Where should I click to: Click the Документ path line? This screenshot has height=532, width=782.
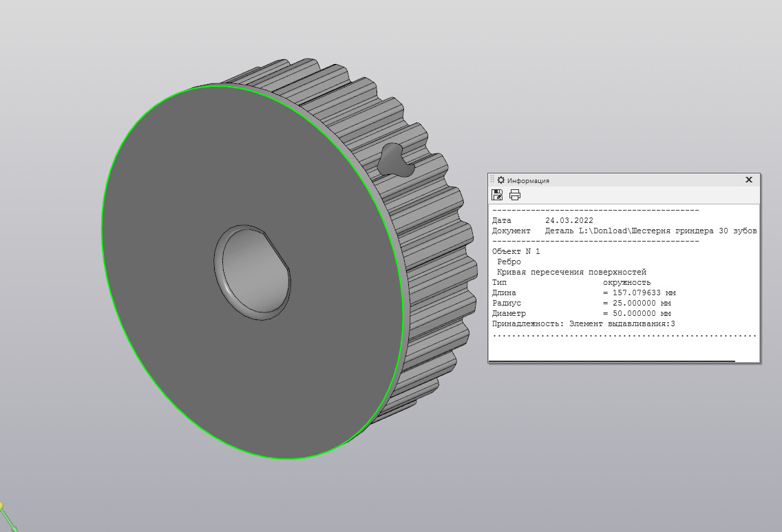coord(624,231)
